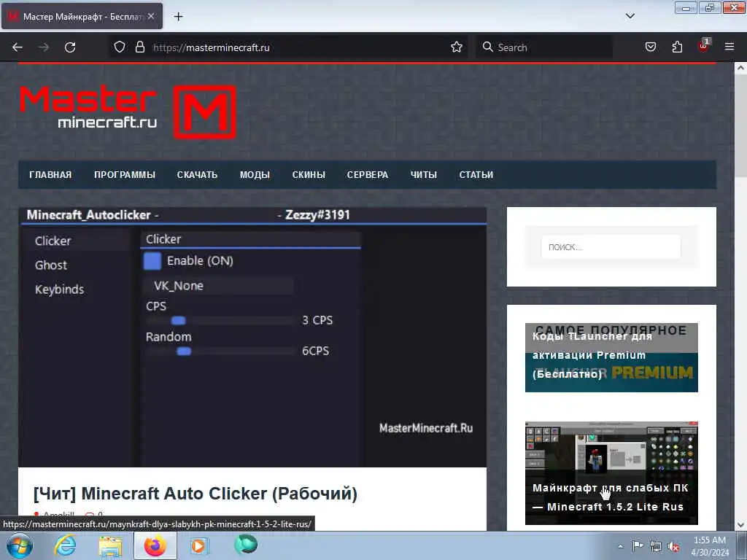This screenshot has width=747, height=560.
Task: Open Коды TLauncher Premium article card
Action: pos(611,357)
